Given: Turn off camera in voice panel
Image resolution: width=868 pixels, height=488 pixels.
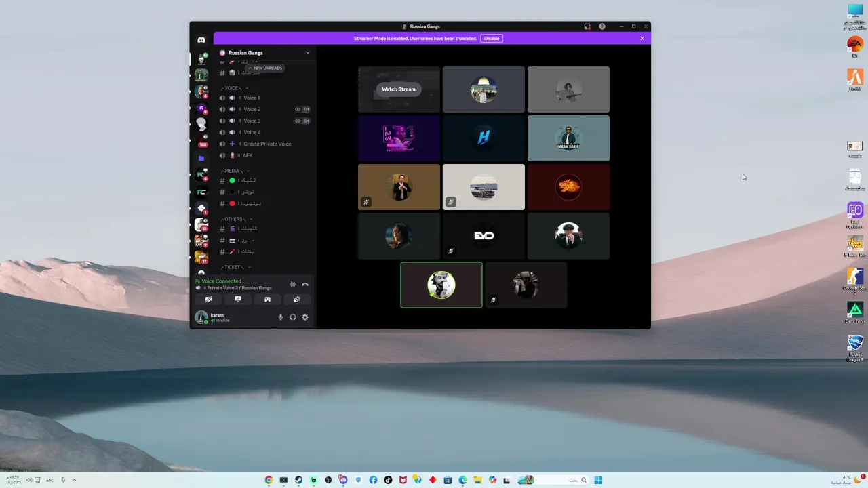Looking at the screenshot, I should (208, 299).
